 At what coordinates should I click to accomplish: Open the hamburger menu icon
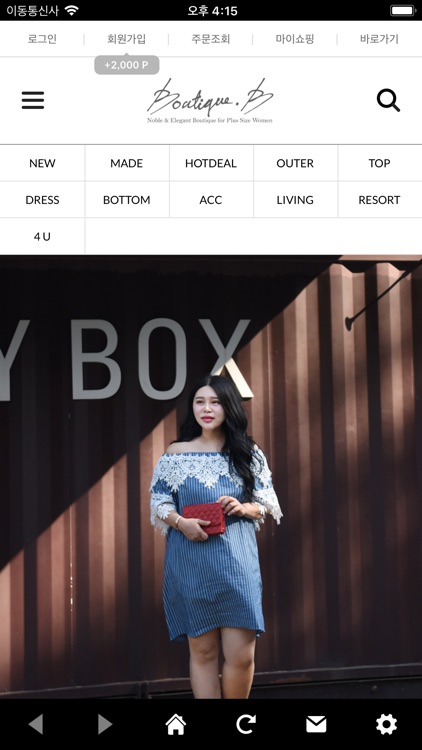(33, 100)
